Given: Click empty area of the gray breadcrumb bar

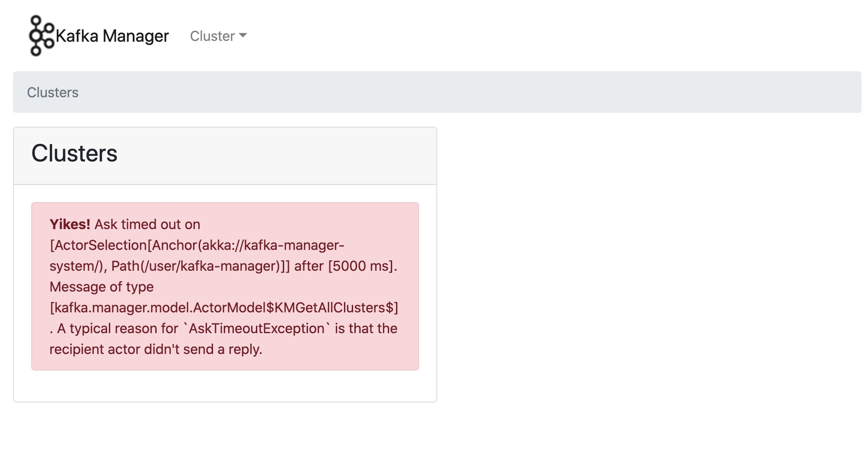Looking at the screenshot, I should (x=452, y=92).
